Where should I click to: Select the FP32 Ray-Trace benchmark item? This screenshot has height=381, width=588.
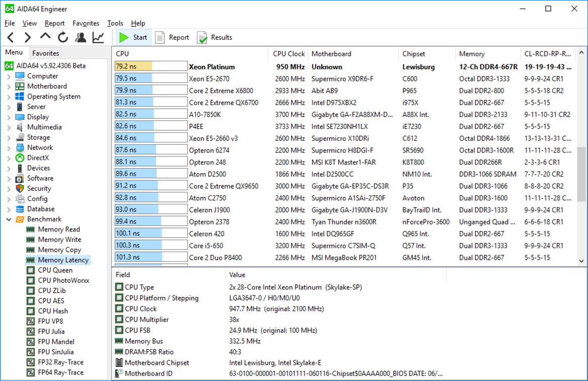pos(55,362)
